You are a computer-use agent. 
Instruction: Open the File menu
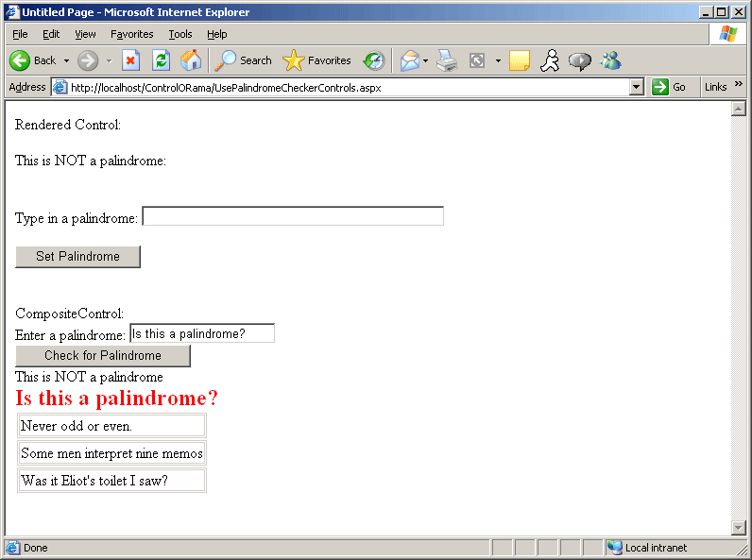(x=20, y=34)
